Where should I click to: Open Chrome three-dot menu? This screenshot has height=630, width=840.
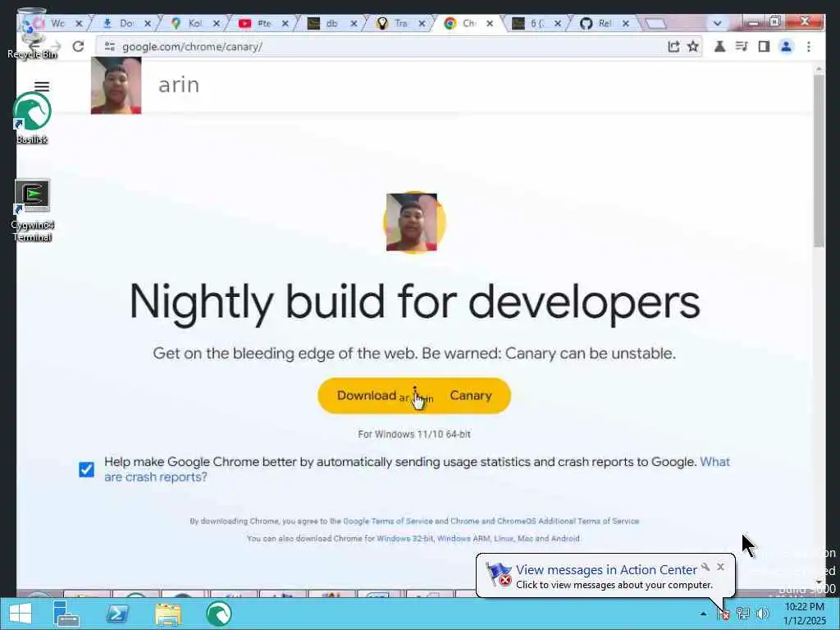[x=808, y=47]
